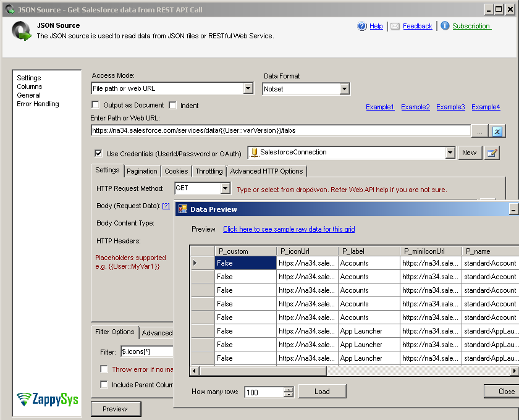519x420 pixels.
Task: Select the Filter Options tab
Action: coord(114,332)
